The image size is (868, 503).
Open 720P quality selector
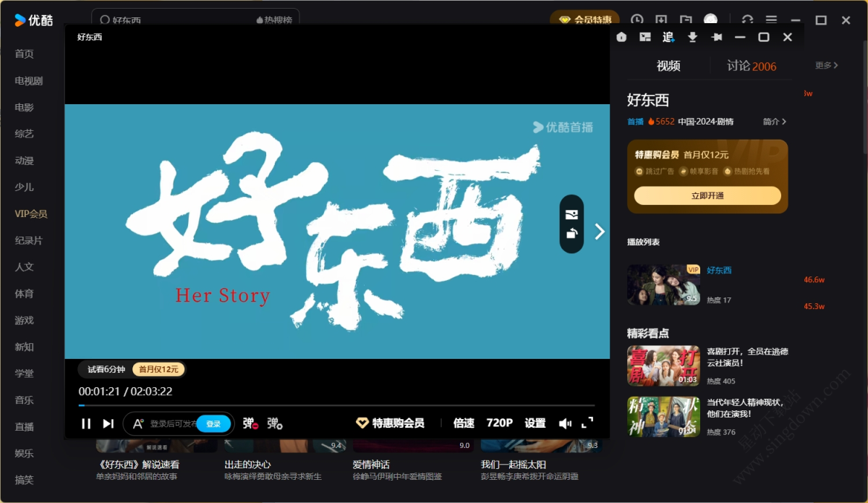coord(500,423)
